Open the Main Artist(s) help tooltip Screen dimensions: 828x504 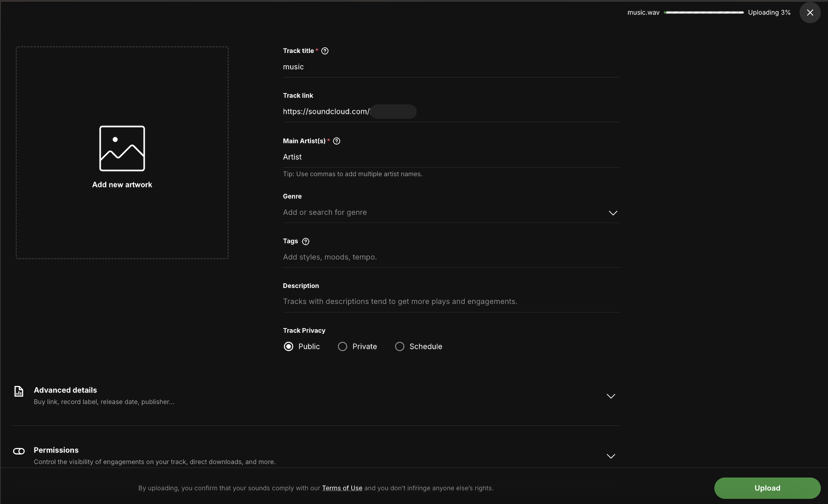337,141
